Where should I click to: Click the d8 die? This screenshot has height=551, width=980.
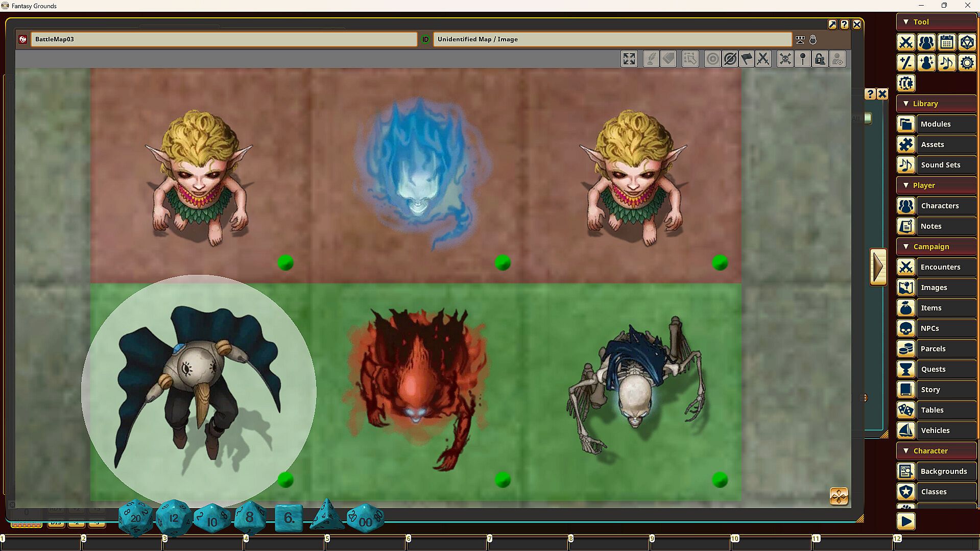[x=250, y=517]
